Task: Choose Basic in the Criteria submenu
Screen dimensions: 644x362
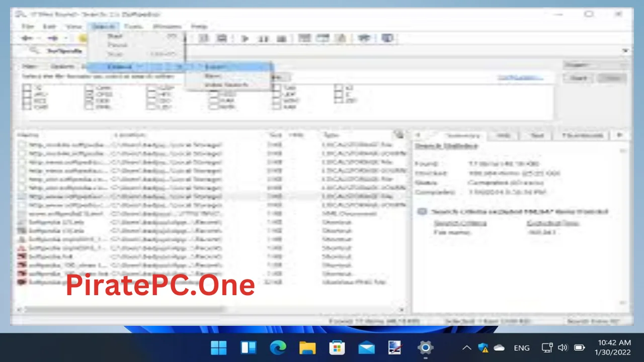Action: (x=228, y=76)
